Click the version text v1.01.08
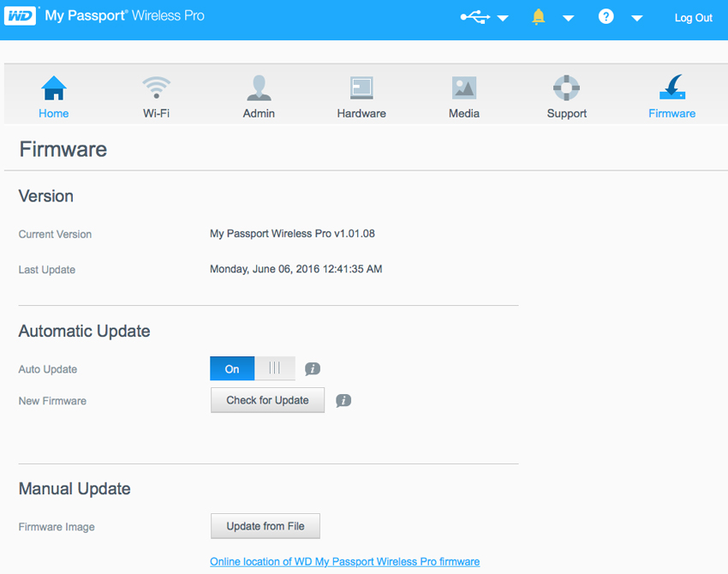Screen dimensions: 728x574 (355, 234)
